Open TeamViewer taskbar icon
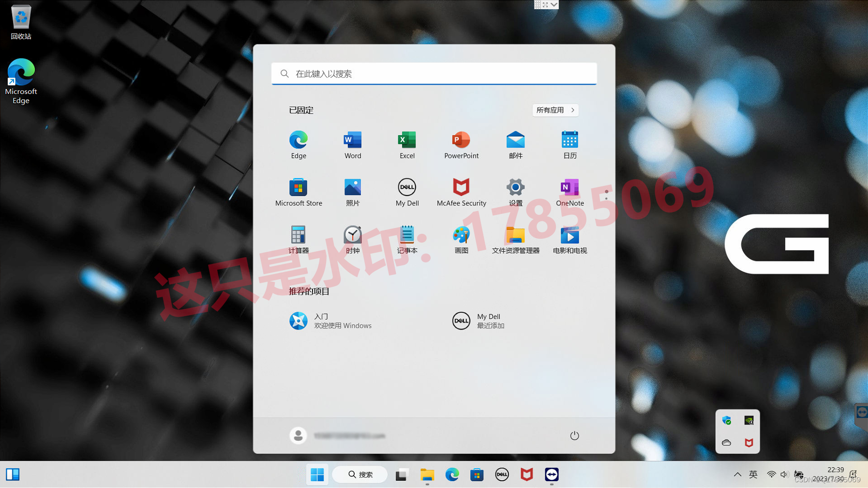 [552, 474]
